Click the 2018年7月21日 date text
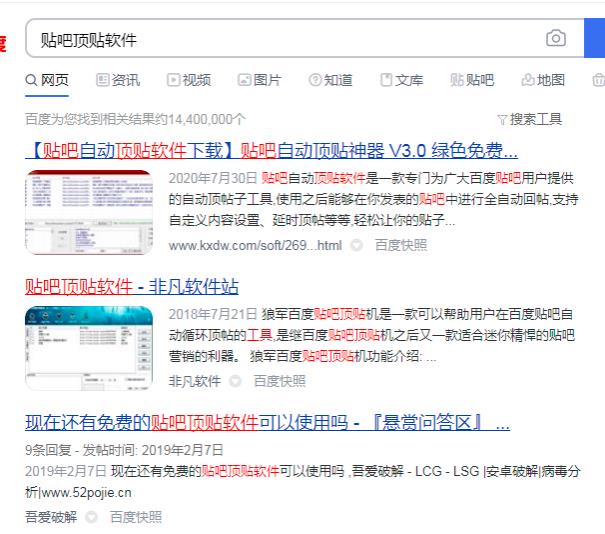This screenshot has height=534, width=605. tap(213, 314)
